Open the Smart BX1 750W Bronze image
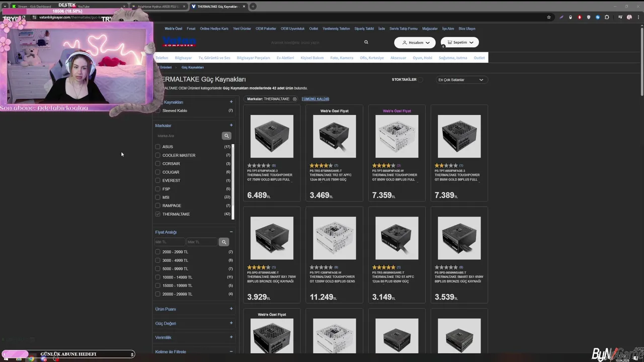This screenshot has width=644, height=362. click(x=272, y=238)
